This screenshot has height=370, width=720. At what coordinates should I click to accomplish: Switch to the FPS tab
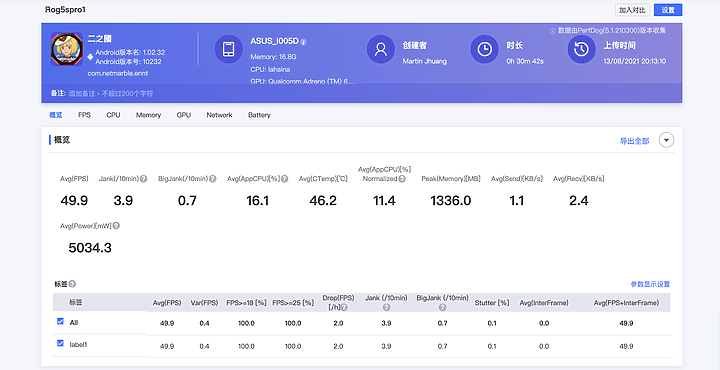tap(84, 115)
